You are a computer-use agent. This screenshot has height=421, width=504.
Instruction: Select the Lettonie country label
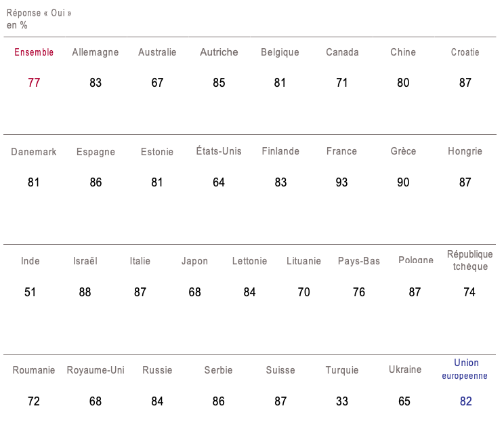click(x=249, y=261)
